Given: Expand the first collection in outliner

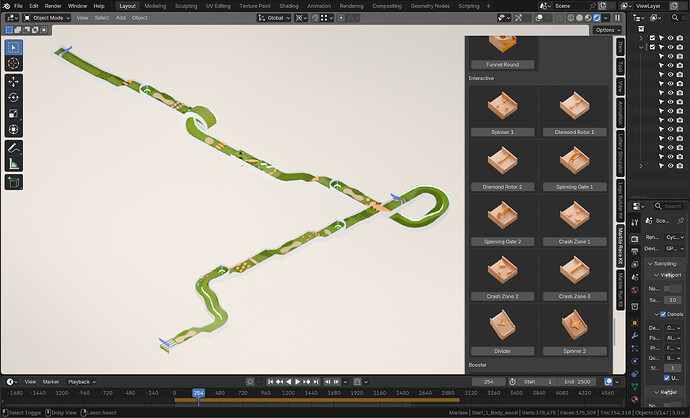Looking at the screenshot, I should [x=641, y=38].
